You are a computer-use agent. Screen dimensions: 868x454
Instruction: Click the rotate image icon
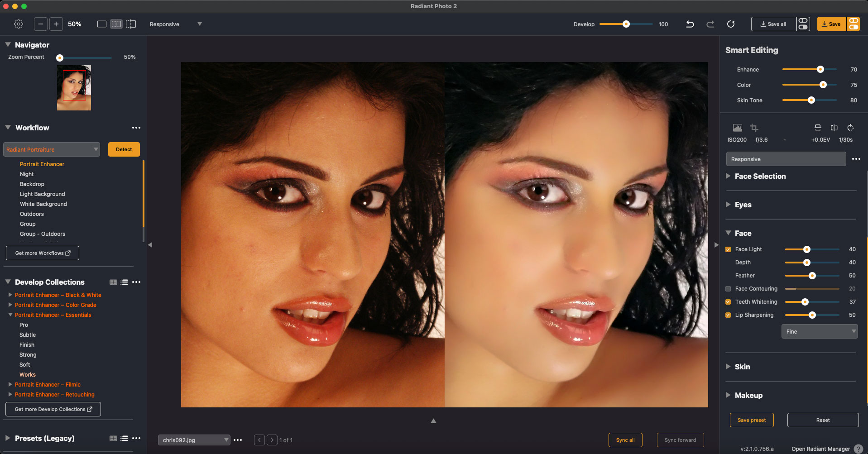click(x=850, y=128)
